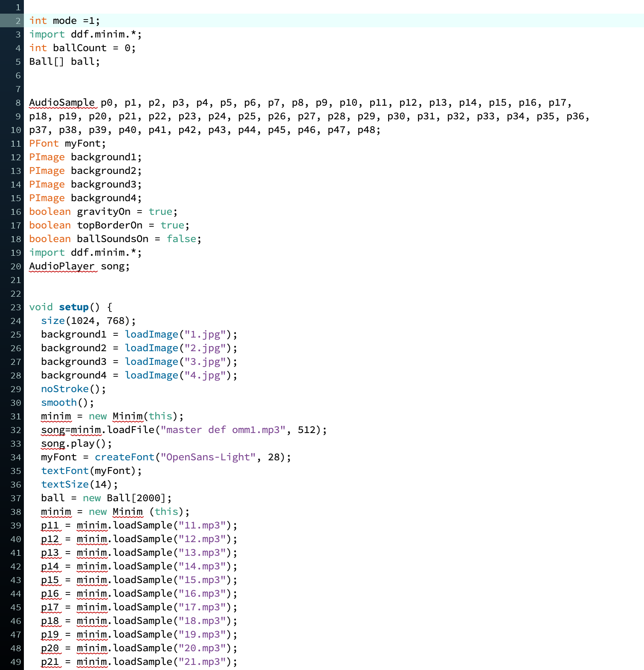Click the p13 loadSample("13.mp3") line

(139, 552)
